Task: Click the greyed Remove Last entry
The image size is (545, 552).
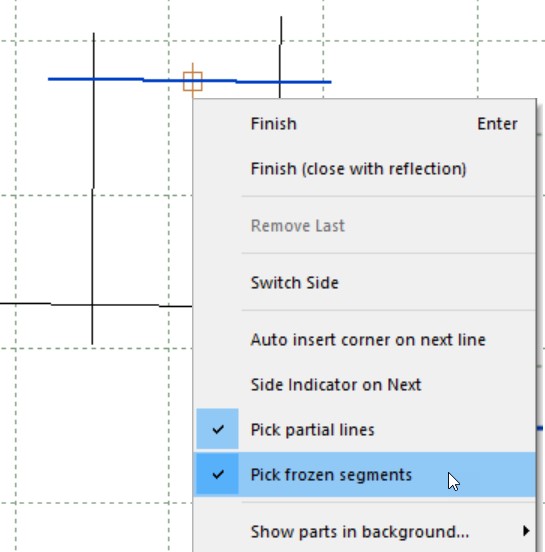Action: (365, 226)
